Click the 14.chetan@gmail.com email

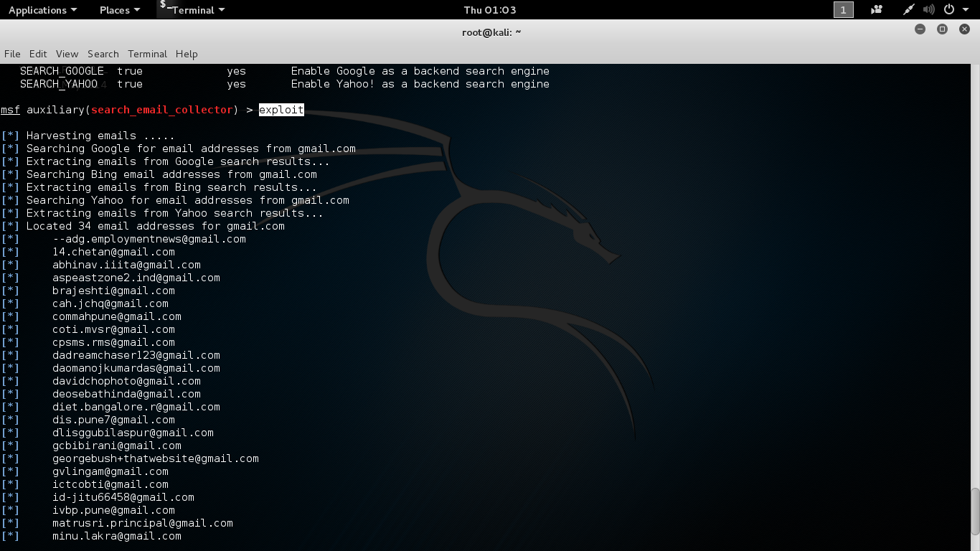point(113,252)
